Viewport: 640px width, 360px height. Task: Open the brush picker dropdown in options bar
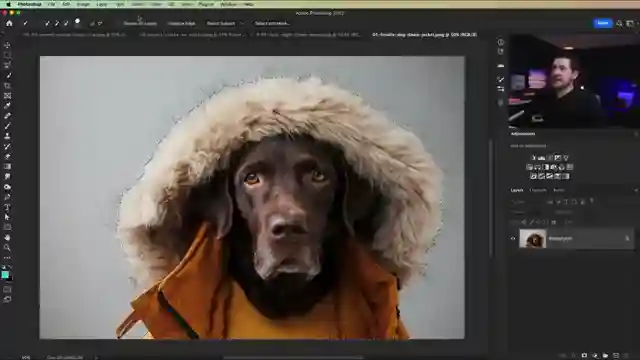[78, 23]
